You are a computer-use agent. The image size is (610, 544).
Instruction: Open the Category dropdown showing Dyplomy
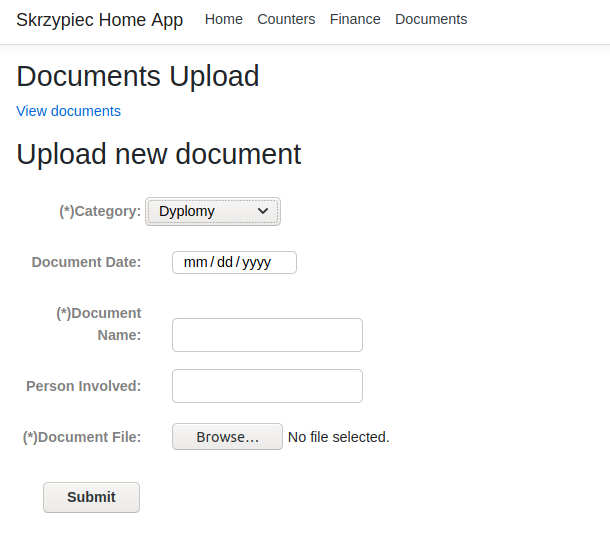click(x=213, y=211)
